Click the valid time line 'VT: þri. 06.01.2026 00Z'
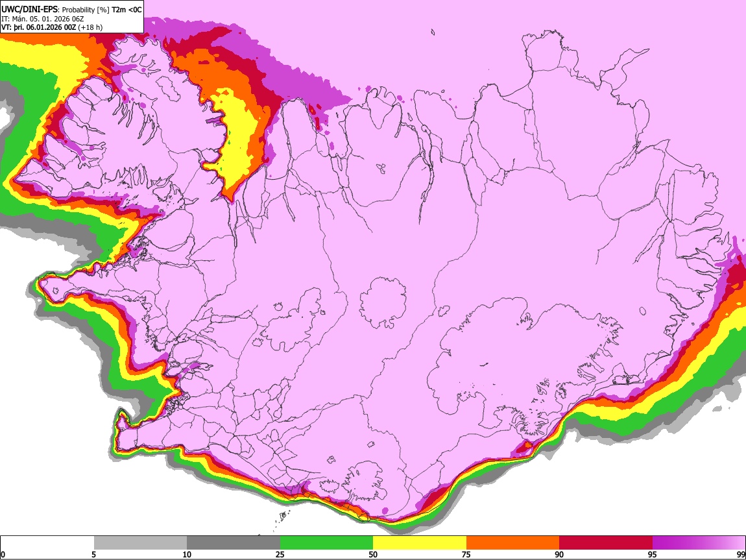The width and height of the screenshot is (746, 560). click(x=38, y=27)
